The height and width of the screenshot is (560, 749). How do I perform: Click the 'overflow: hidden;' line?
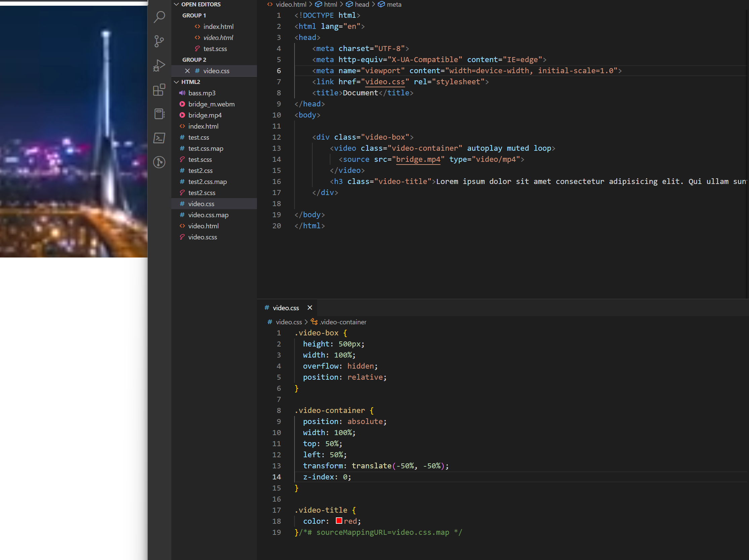coord(340,366)
